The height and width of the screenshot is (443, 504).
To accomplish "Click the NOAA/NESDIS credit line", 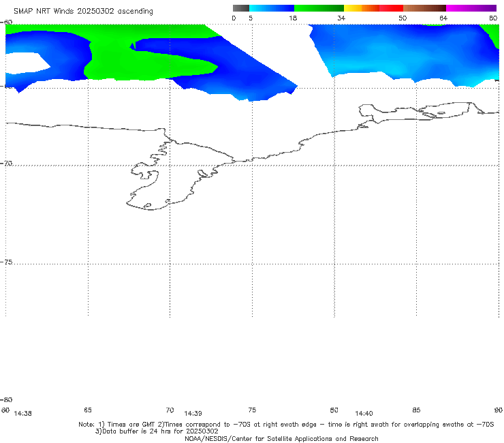I will (281, 438).
